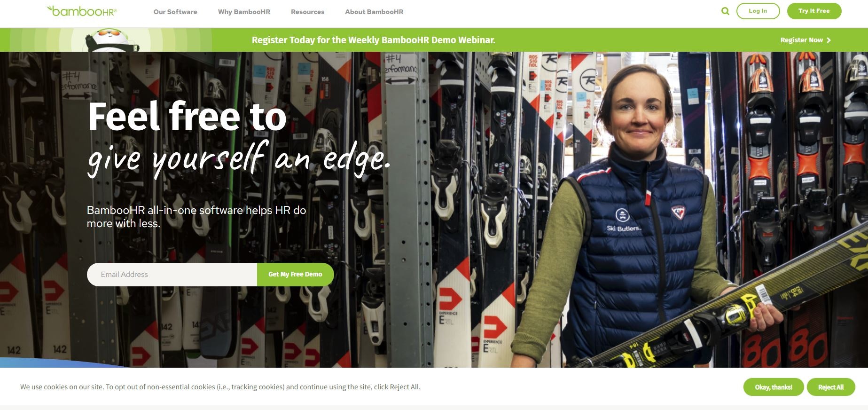Image resolution: width=868 pixels, height=410 pixels.
Task: Open the Resources menu
Action: pyautogui.click(x=307, y=12)
